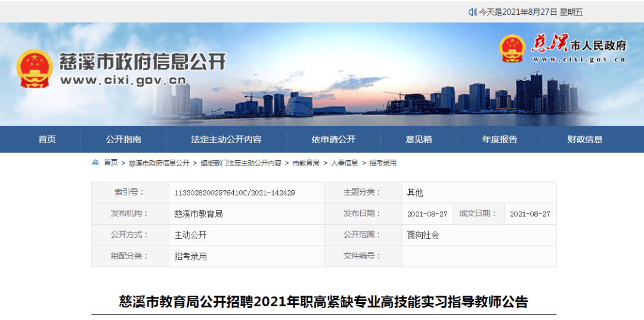Image resolution: width=644 pixels, height=320 pixels.
Task: Select 法定主动公开内容 in the navigation bar
Action: point(227,139)
